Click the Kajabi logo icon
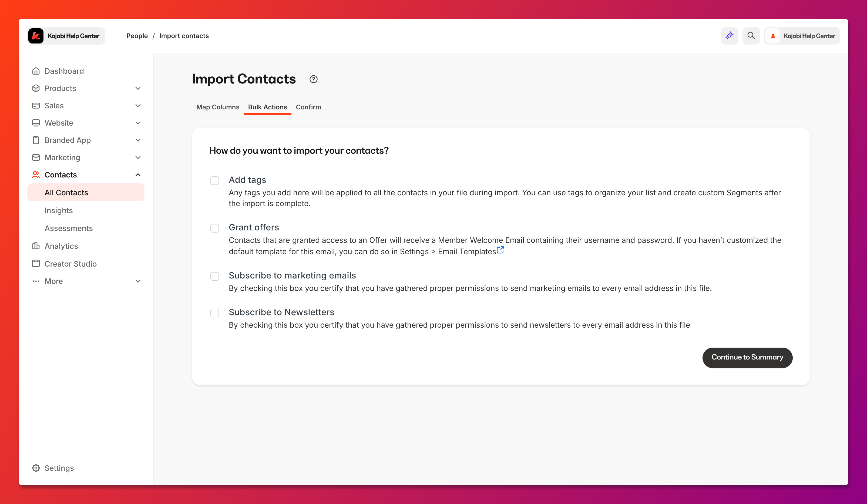 [x=36, y=36]
